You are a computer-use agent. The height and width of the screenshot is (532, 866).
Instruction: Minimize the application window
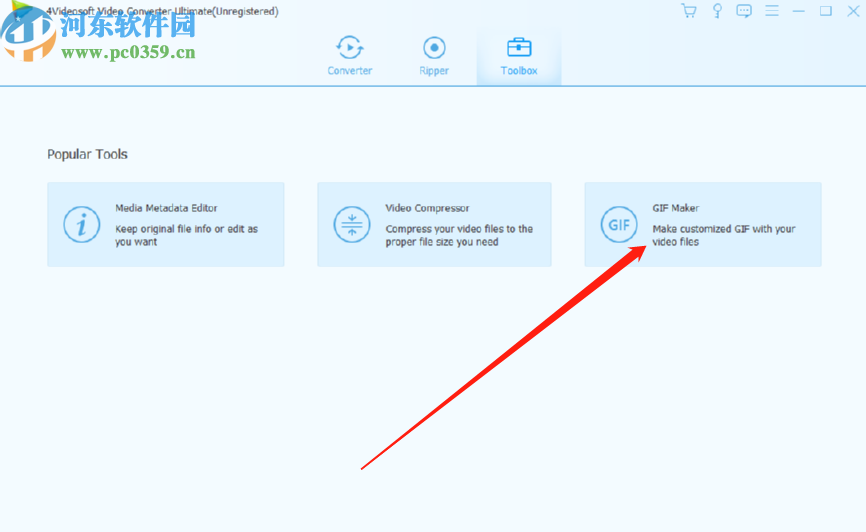[x=799, y=11]
